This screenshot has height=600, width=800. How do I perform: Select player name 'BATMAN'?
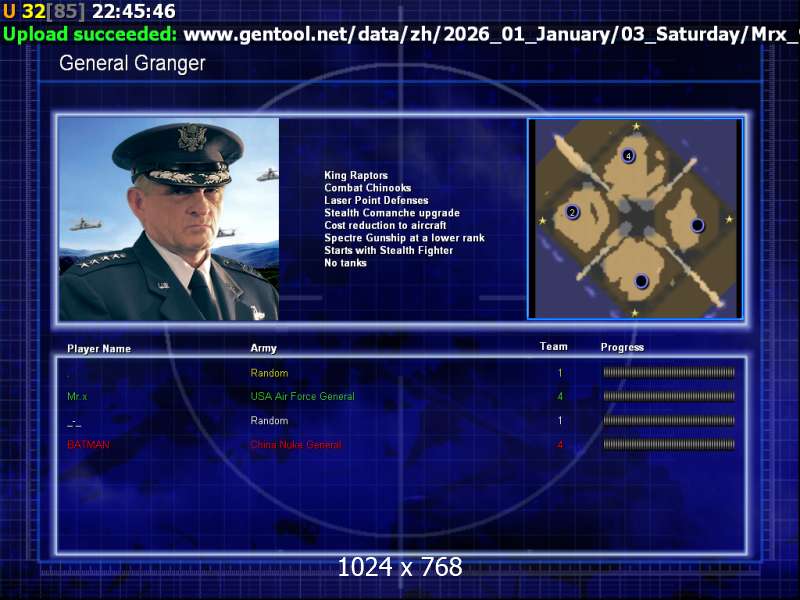tap(88, 444)
